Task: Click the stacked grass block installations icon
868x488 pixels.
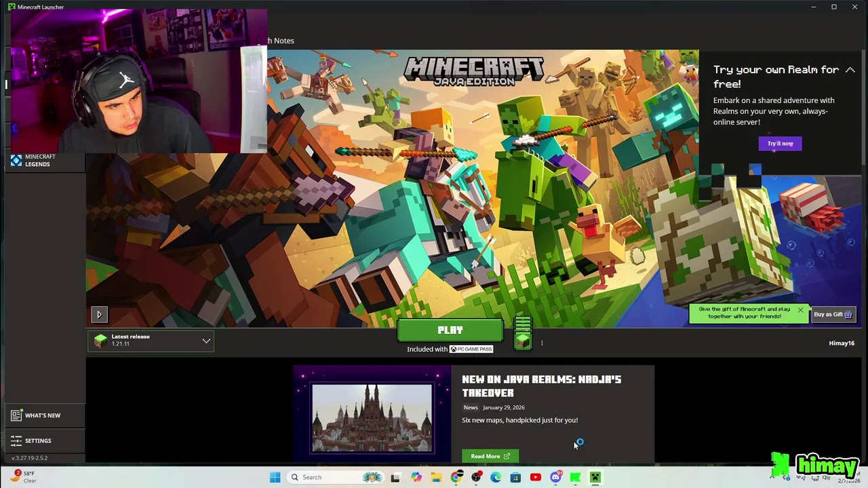Action: coord(523,333)
